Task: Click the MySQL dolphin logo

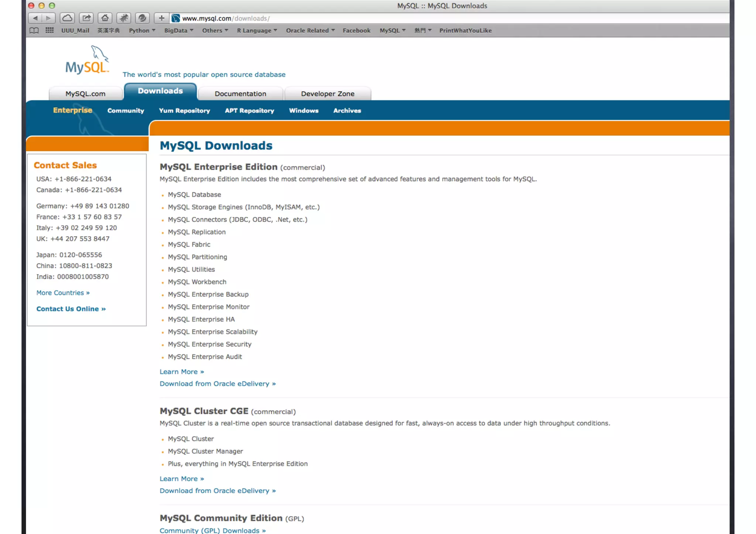Action: (87, 60)
